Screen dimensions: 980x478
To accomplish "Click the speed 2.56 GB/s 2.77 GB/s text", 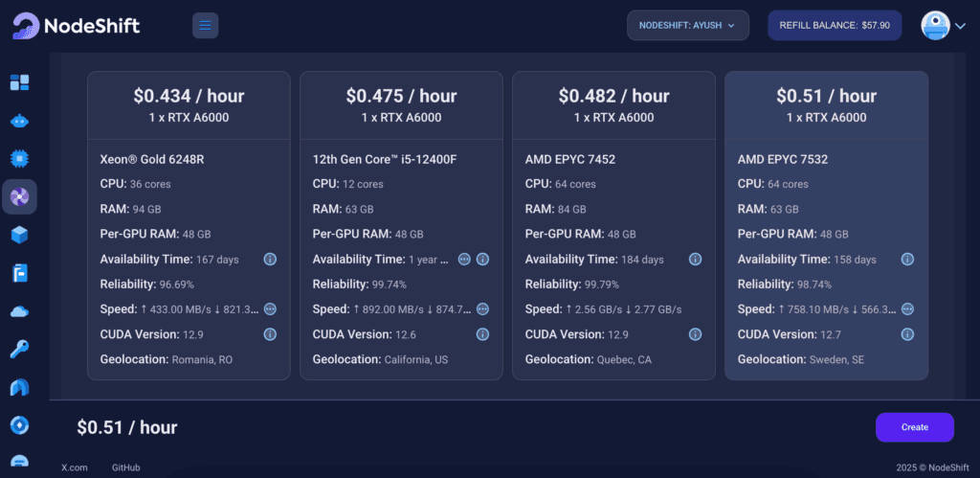I will pos(623,309).
